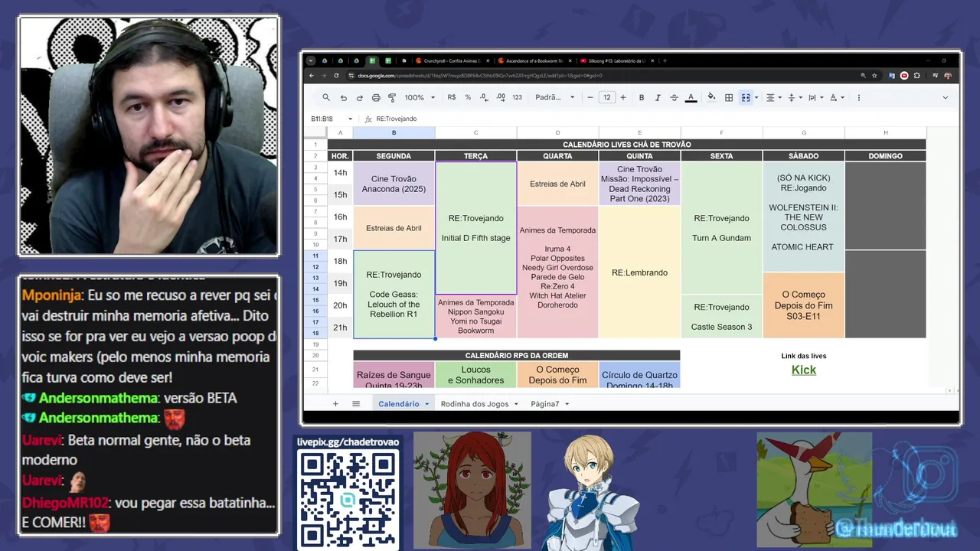Select the Raízes de Sangue RPG cell
Viewport: 980px width, 551px height.
[x=394, y=375]
